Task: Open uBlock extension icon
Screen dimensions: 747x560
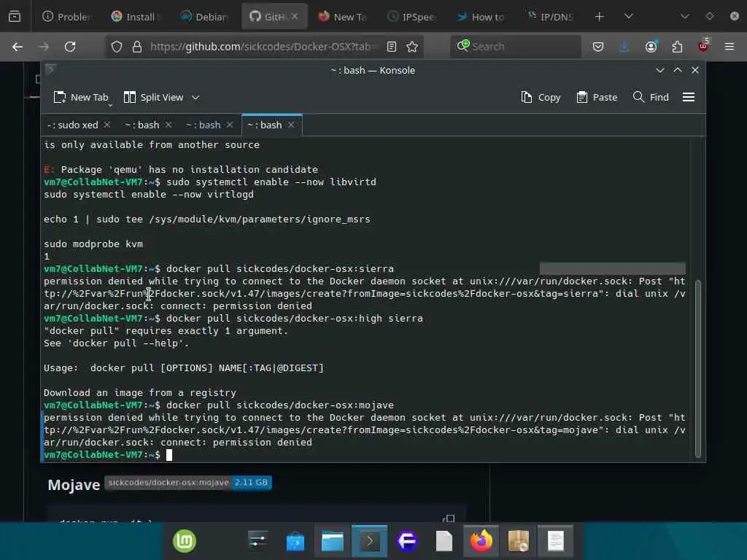Action: coord(703,46)
